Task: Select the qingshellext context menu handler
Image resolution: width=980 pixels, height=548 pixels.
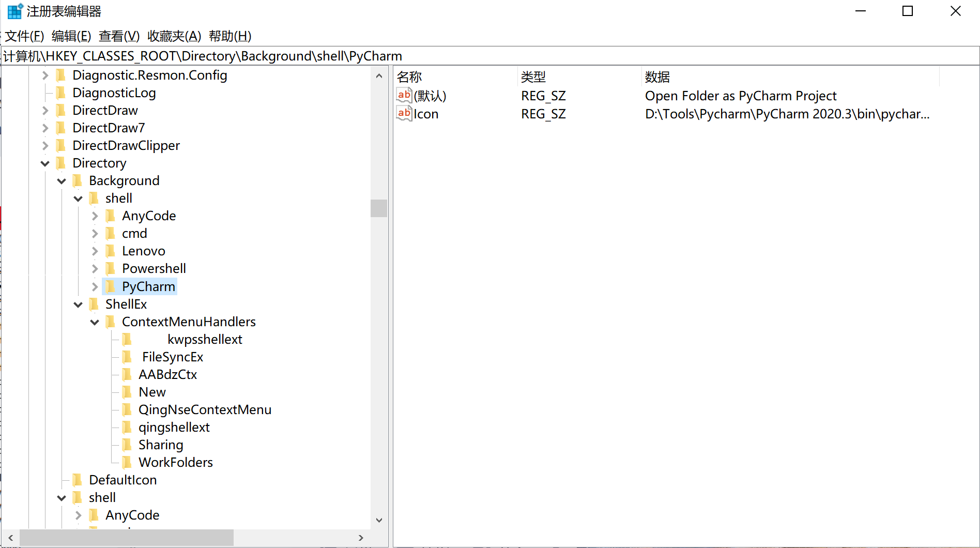Action: coord(174,427)
